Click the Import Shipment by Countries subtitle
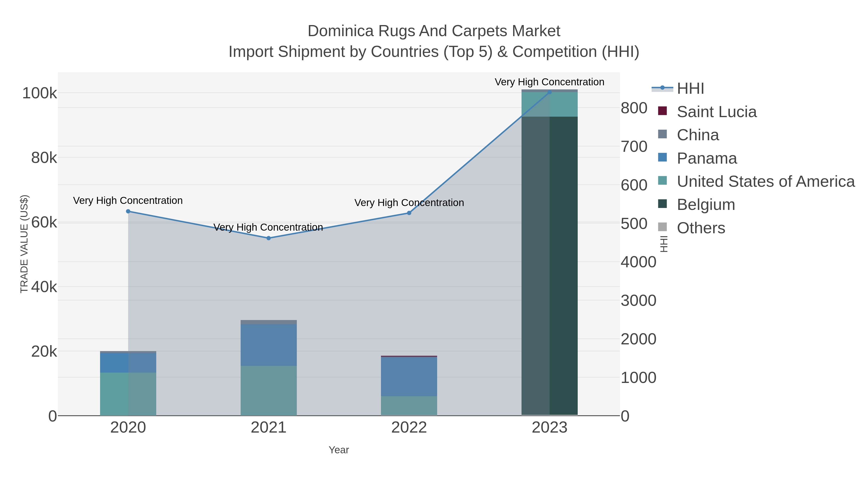 point(434,52)
